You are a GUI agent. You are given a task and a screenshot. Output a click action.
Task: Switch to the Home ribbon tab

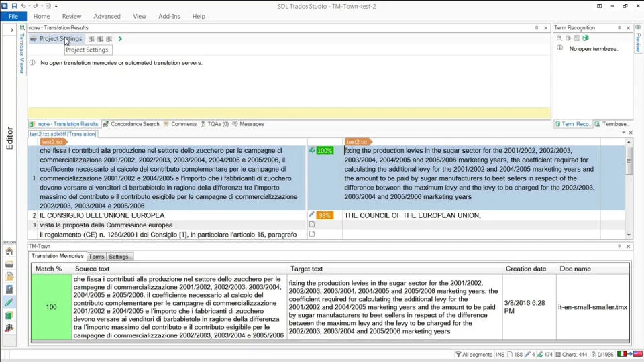click(42, 16)
